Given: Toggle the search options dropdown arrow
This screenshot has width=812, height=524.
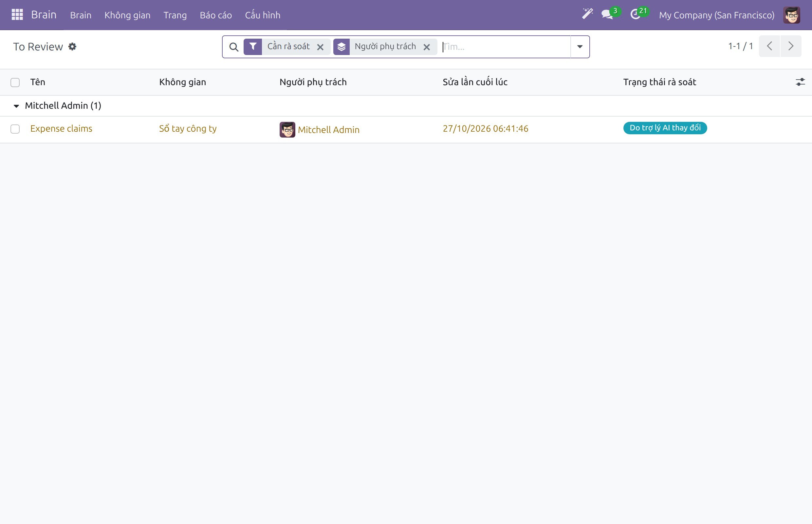Looking at the screenshot, I should coord(580,47).
